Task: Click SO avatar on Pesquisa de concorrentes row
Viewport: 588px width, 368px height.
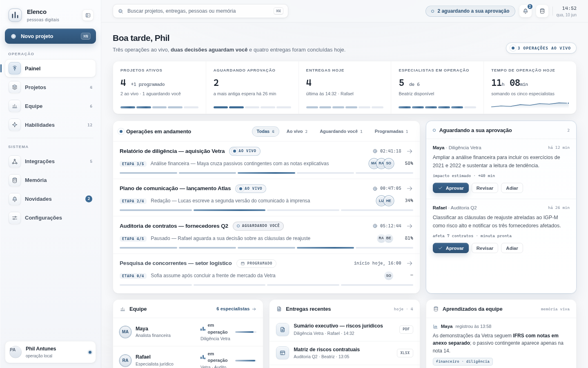Action: [x=389, y=276]
